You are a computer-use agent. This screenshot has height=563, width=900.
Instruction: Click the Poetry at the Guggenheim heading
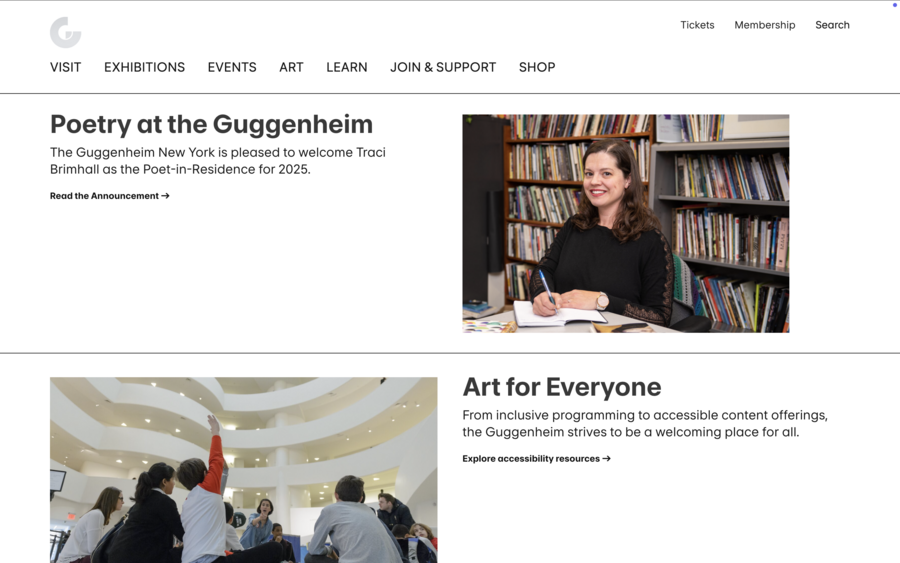(x=211, y=124)
